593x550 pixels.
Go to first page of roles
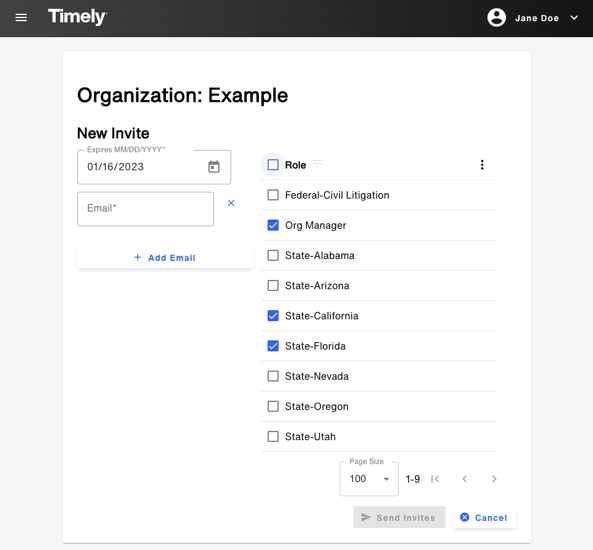[435, 479]
